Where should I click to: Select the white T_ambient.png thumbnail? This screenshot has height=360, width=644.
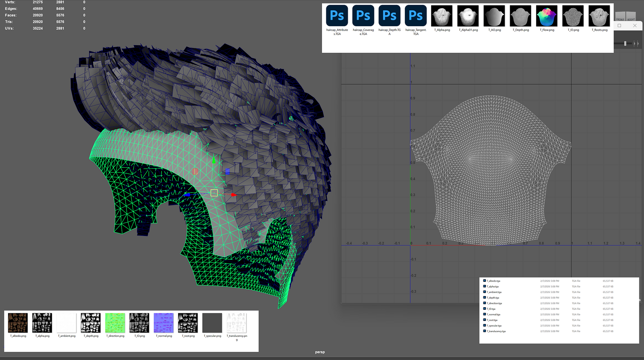[x=67, y=323]
